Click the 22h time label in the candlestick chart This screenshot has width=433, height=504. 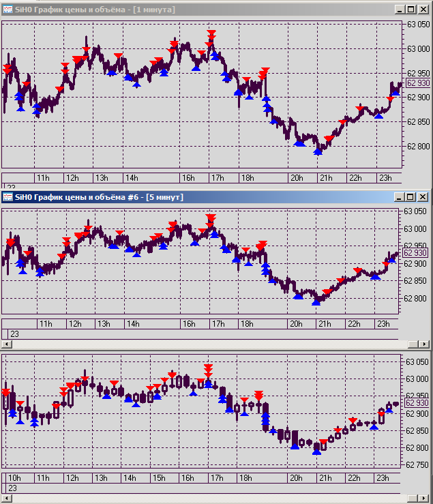(x=354, y=478)
